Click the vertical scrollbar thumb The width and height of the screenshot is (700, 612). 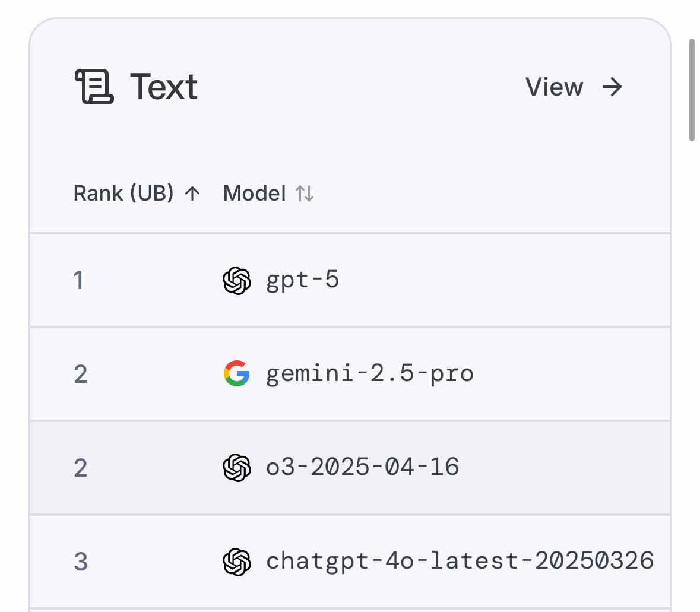(692, 90)
